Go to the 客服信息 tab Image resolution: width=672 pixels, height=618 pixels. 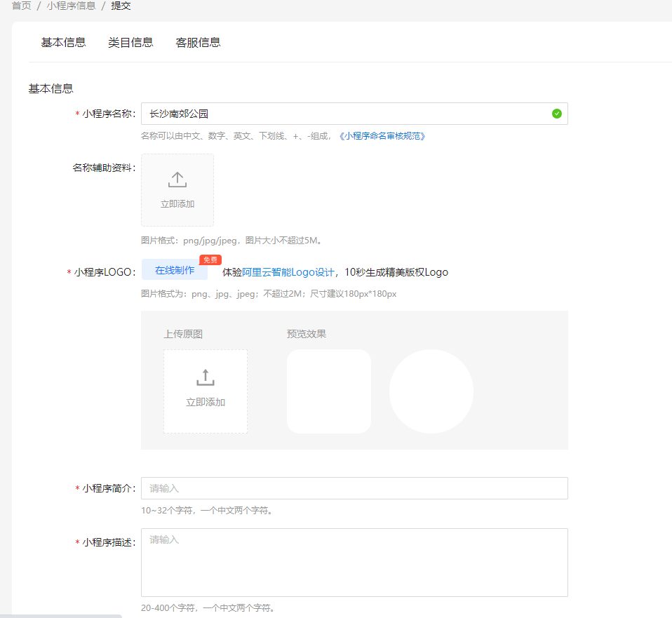pyautogui.click(x=198, y=42)
